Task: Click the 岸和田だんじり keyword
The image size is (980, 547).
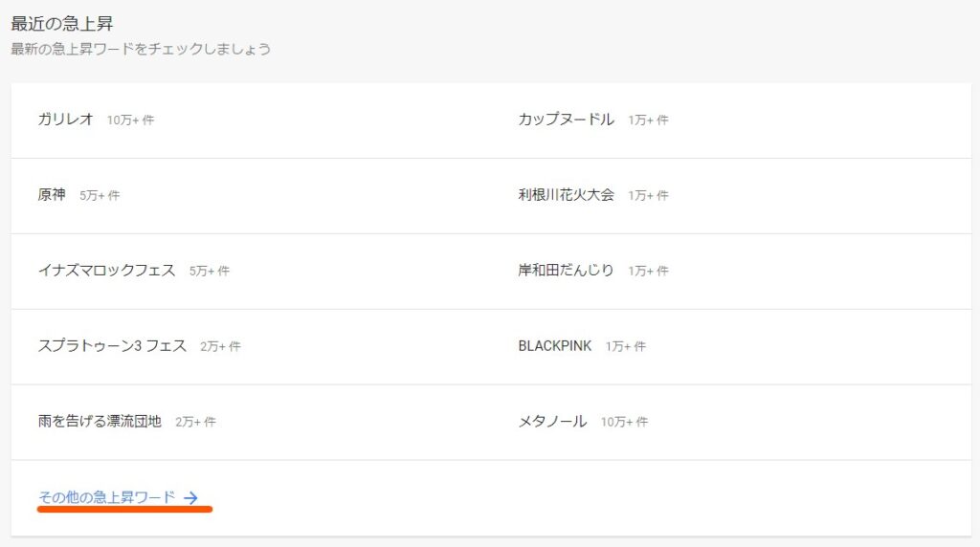Action: (567, 271)
